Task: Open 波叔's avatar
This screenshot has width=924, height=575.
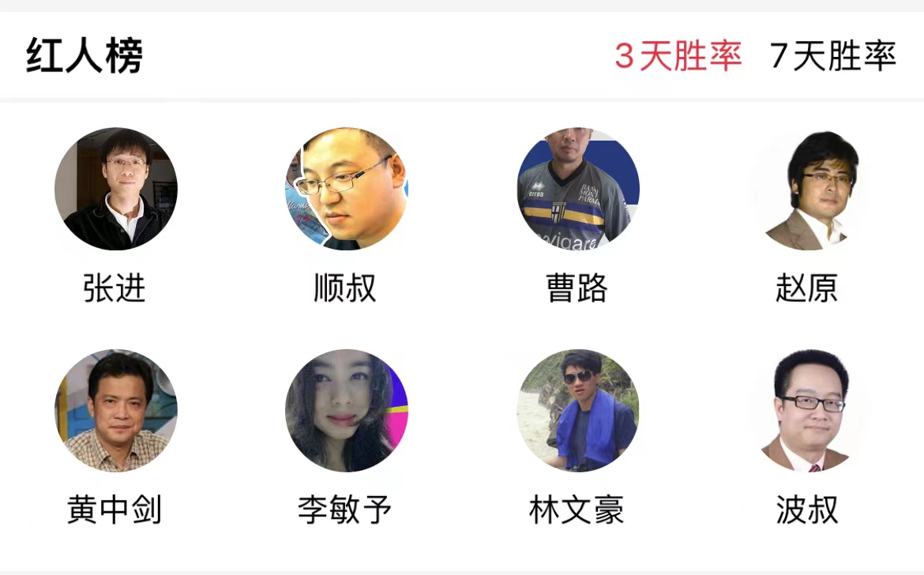Action: point(809,411)
